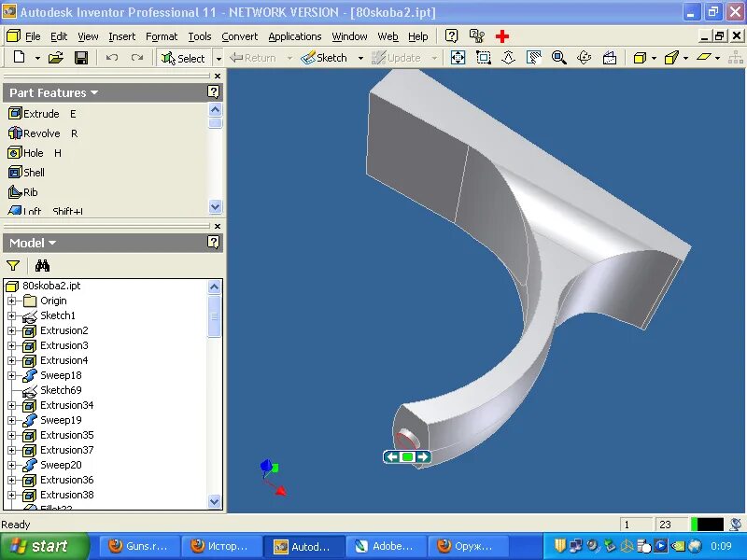Screen dimensions: 747x560
Task: Expand the Origin folder node
Action: coord(11,301)
